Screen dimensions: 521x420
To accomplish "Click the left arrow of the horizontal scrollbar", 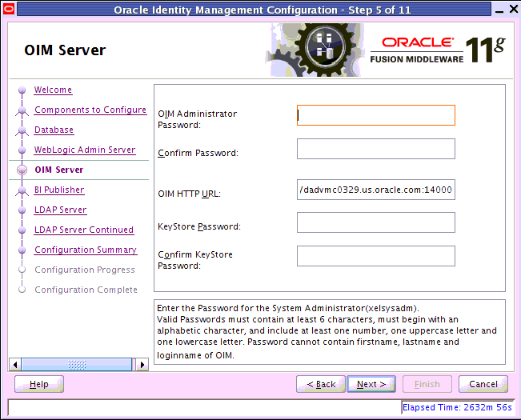I will [14, 365].
